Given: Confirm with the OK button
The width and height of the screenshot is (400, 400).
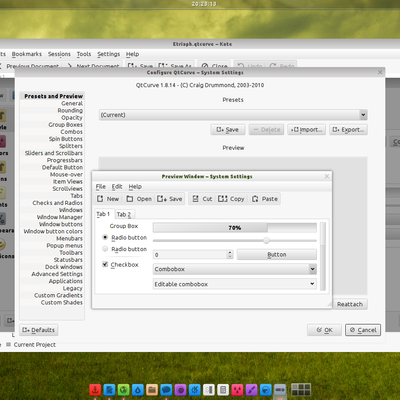Looking at the screenshot, I should (324, 330).
